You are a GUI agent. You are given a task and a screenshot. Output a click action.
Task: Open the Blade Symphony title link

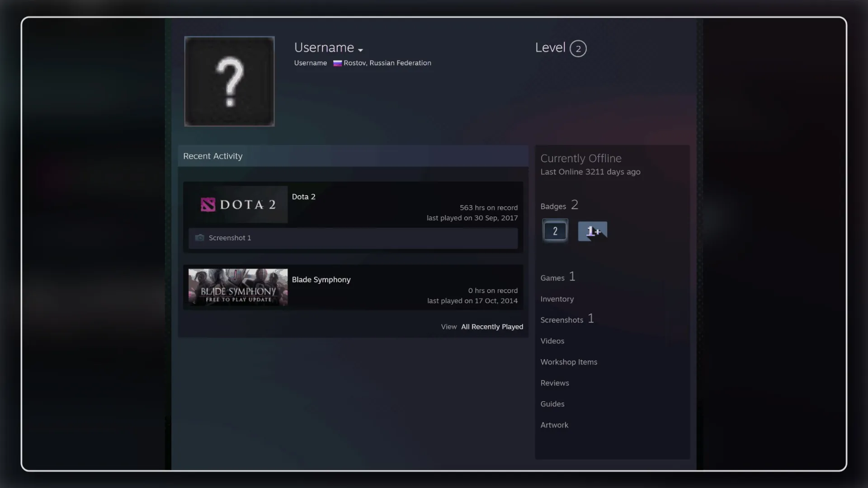tap(321, 280)
